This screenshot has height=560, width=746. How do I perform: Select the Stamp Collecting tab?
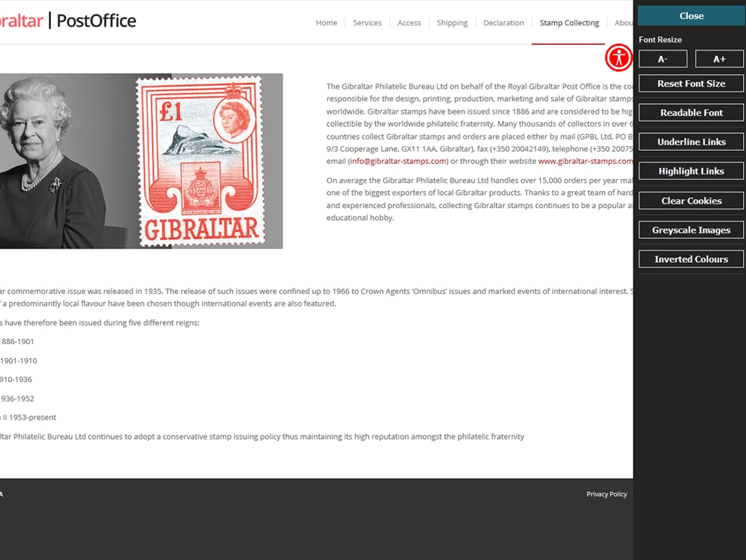click(x=569, y=23)
